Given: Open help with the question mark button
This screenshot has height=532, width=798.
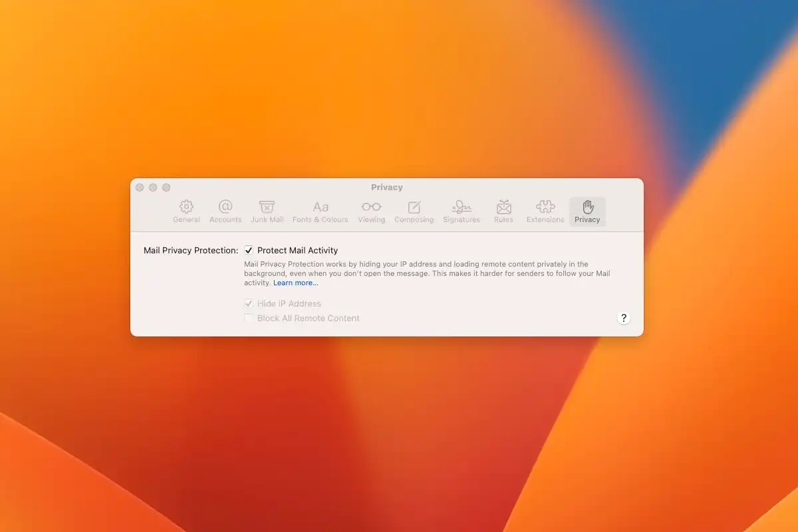Looking at the screenshot, I should tap(623, 318).
